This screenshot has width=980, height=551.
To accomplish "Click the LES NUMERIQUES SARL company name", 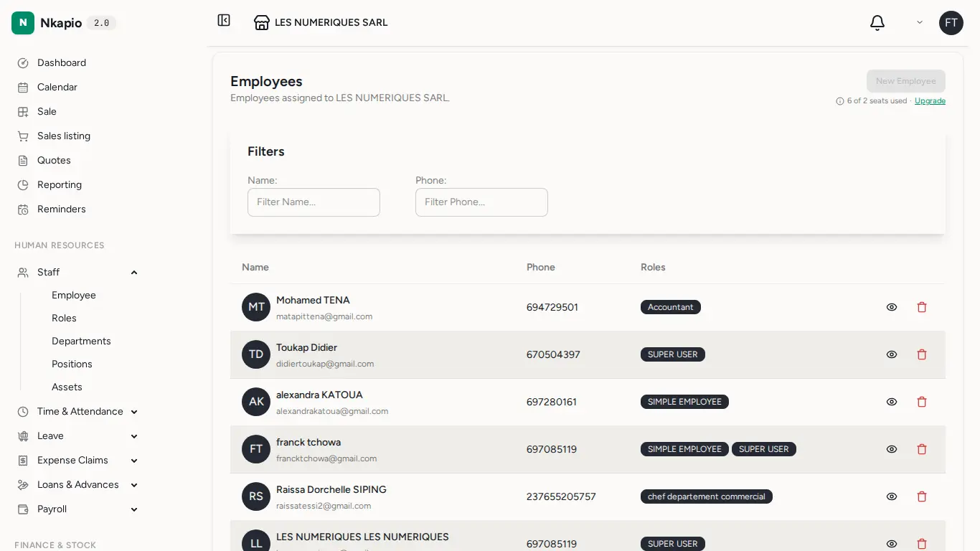I will coord(331,23).
